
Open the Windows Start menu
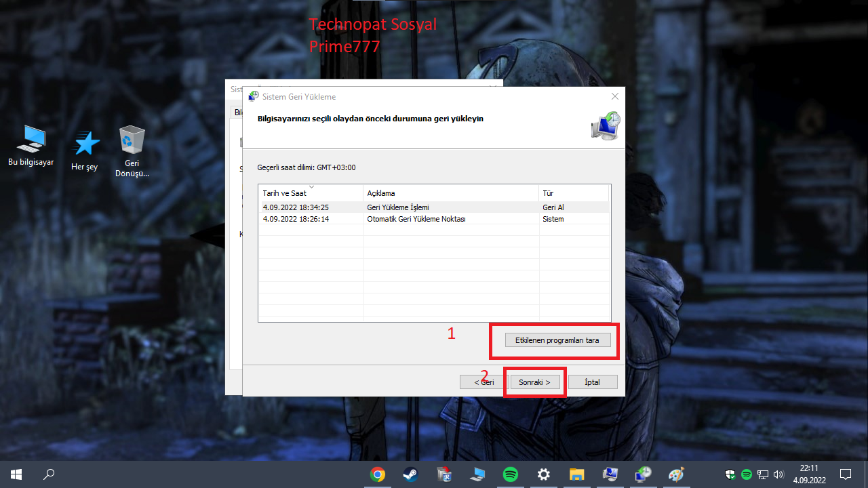(16, 474)
